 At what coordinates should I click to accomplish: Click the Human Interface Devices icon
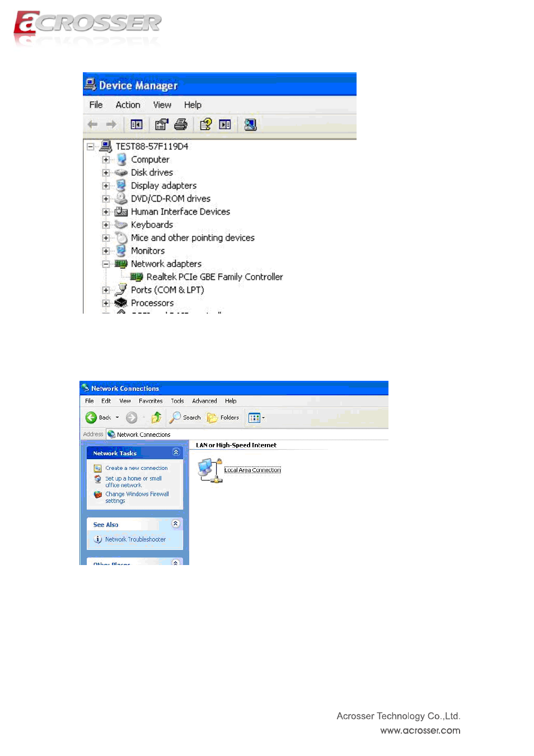click(x=121, y=212)
